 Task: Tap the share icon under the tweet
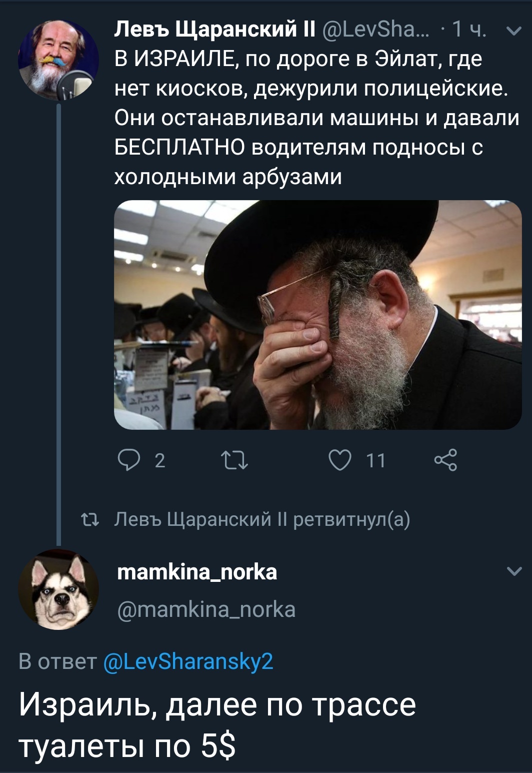pos(445,460)
